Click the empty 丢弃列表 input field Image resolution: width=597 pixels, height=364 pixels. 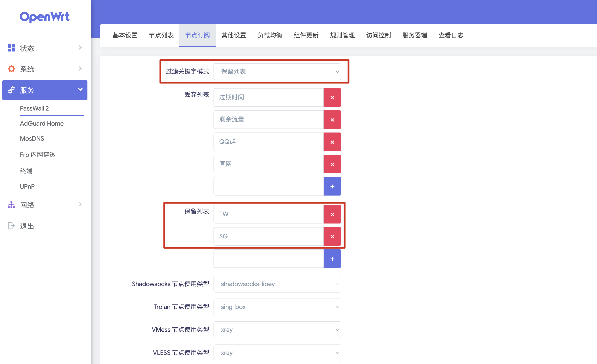269,186
